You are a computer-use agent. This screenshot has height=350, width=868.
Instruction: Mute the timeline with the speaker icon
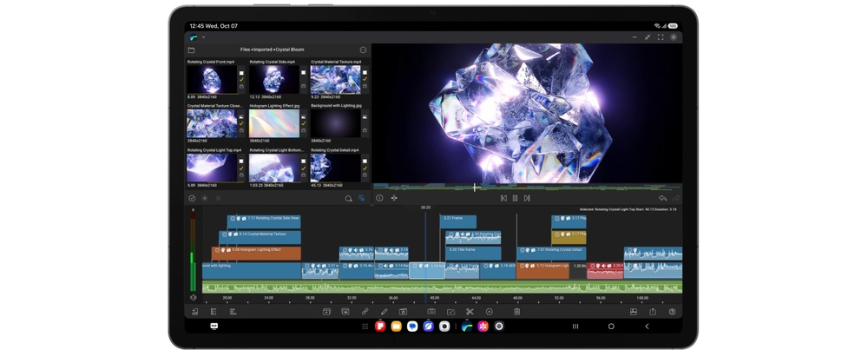(x=194, y=297)
